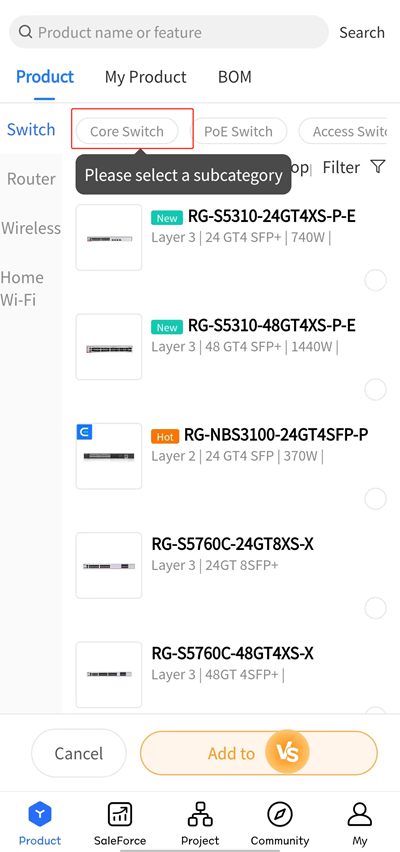Open the Filter funnel icon
The image size is (400, 852).
[378, 167]
